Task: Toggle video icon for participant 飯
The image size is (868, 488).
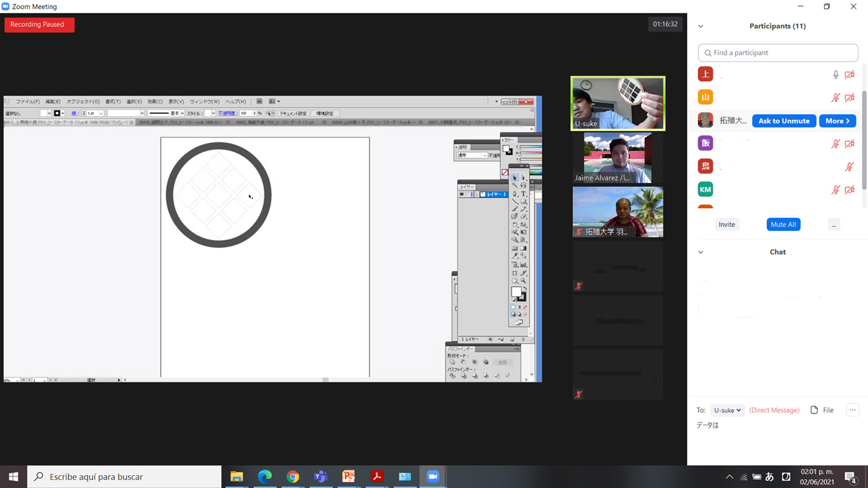Action: pos(849,144)
